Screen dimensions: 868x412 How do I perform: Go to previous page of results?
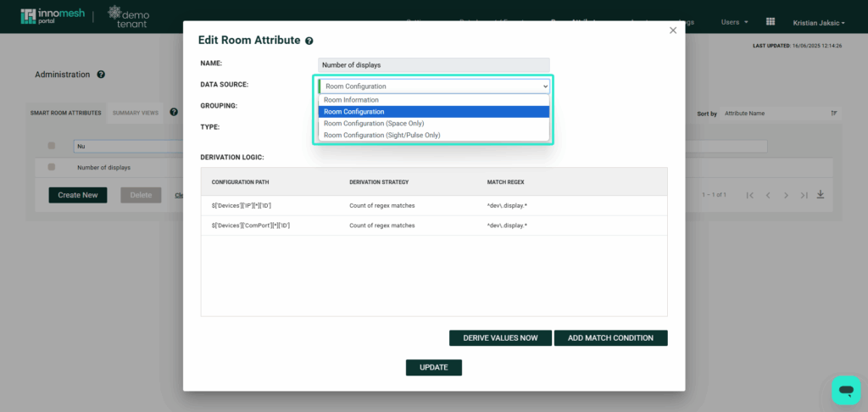click(x=768, y=195)
